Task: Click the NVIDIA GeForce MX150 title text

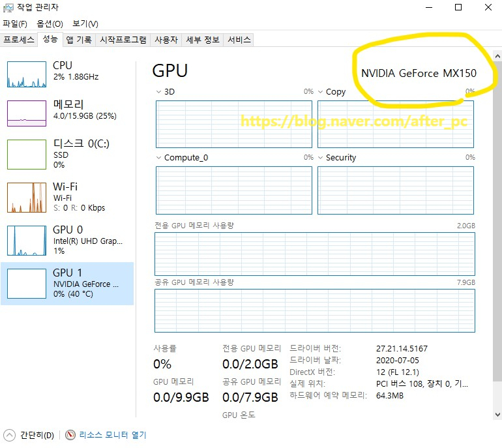Action: 419,73
